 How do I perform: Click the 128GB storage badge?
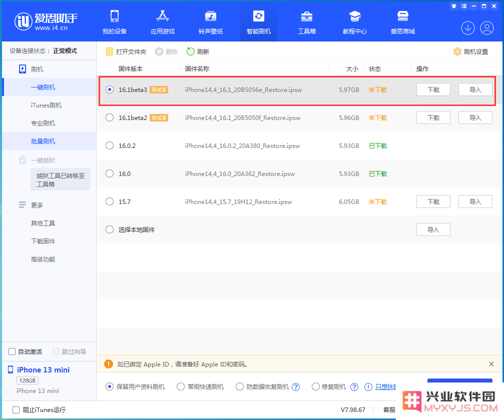pos(28,380)
